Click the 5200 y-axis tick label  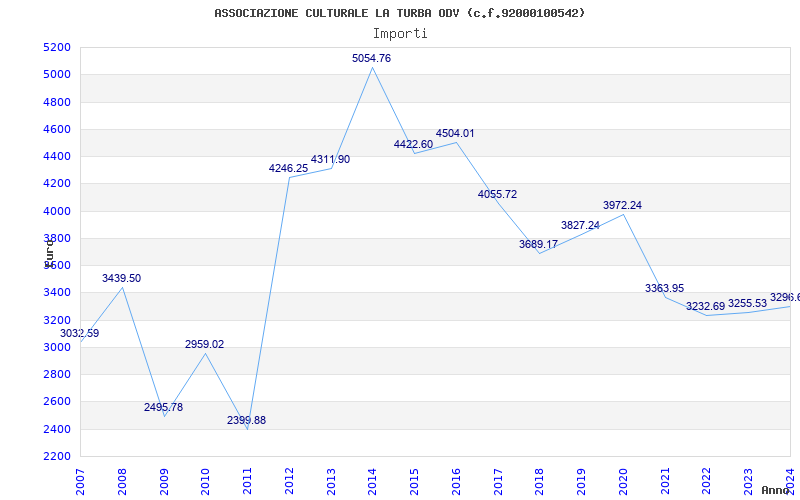57,47
